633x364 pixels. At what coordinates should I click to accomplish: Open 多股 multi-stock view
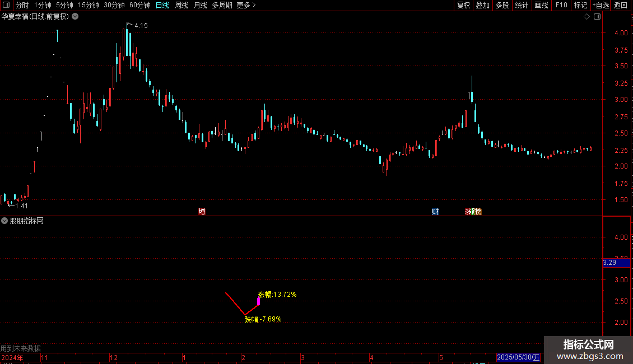coord(502,5)
